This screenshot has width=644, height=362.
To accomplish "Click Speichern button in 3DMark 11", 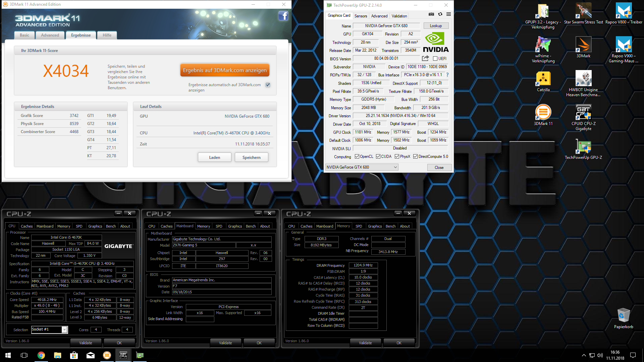I will 252,158.
